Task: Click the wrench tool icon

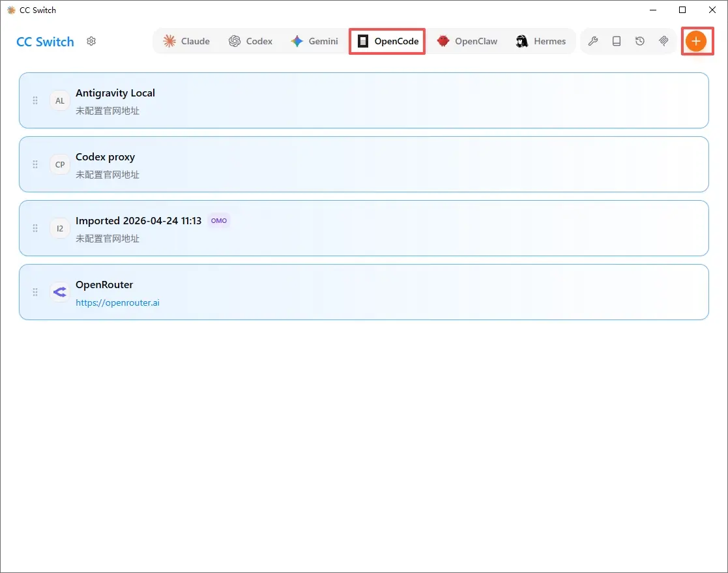Action: 593,41
